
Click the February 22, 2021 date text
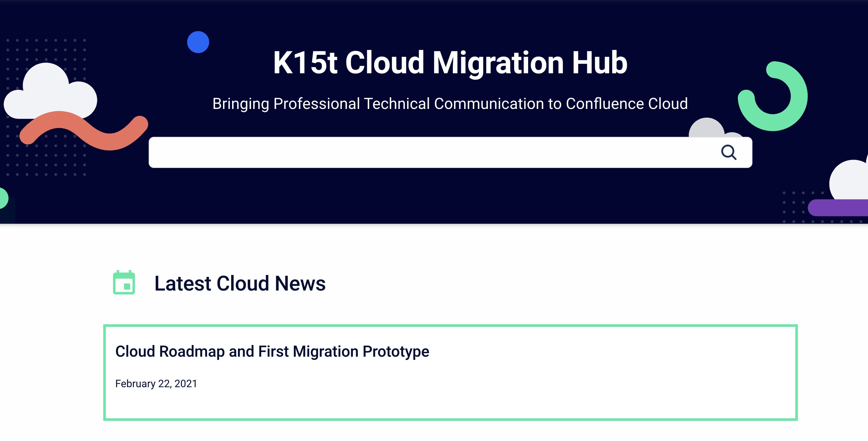156,384
